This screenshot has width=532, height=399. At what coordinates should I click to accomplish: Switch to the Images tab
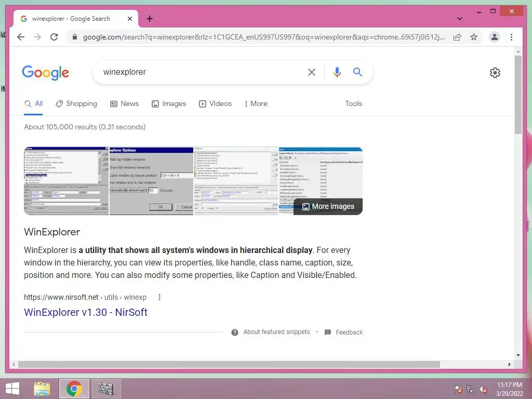tap(169, 104)
